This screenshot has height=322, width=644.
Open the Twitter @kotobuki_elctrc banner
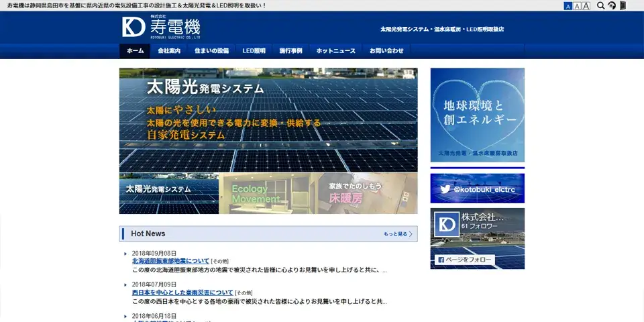477,189
